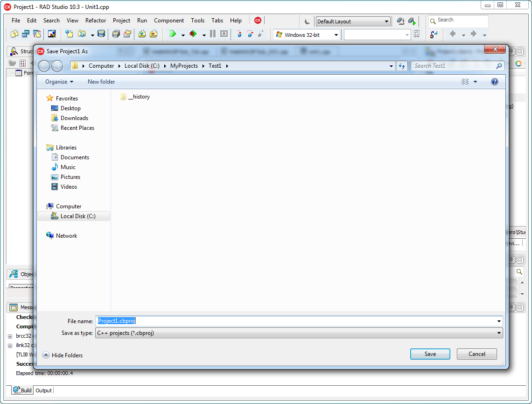Select the __history folder
The image size is (532, 404).
coord(135,97)
